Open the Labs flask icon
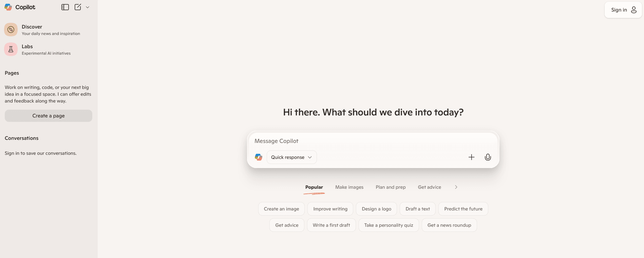Image resolution: width=644 pixels, height=258 pixels. pyautogui.click(x=11, y=49)
